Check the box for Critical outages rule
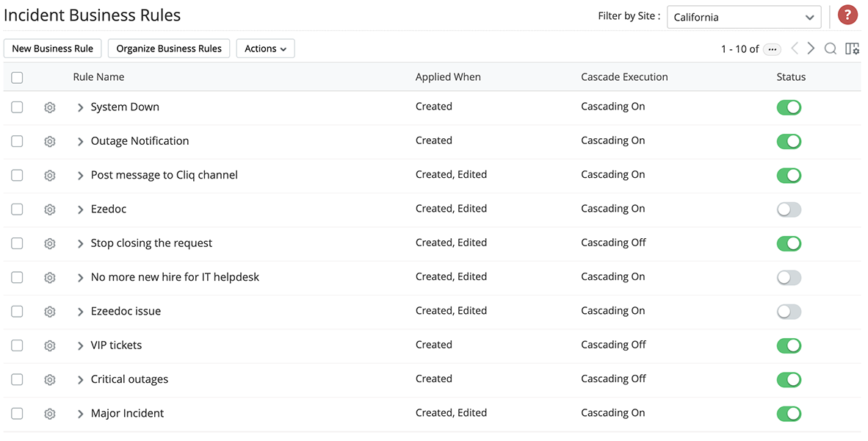Screen dimensions: 868x441 tap(17, 379)
